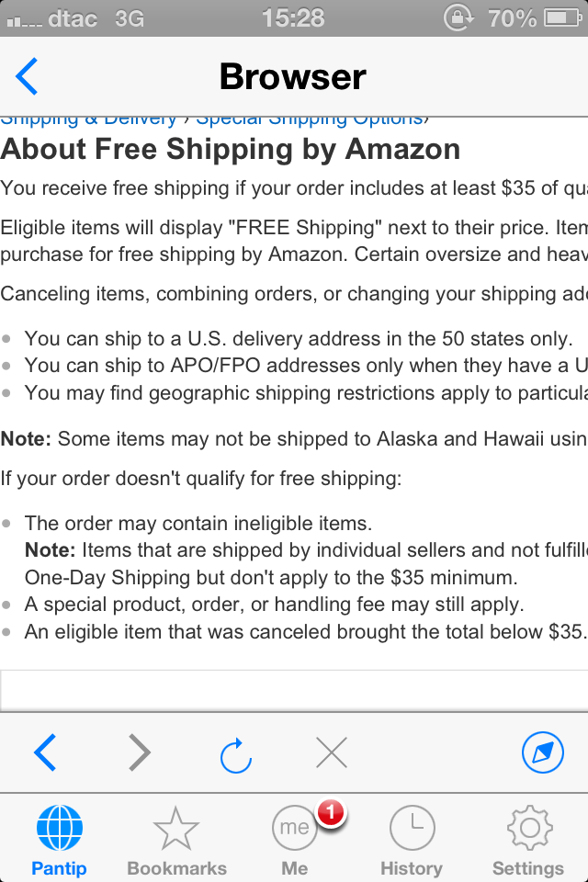Reload the page with refresh icon

point(235,755)
